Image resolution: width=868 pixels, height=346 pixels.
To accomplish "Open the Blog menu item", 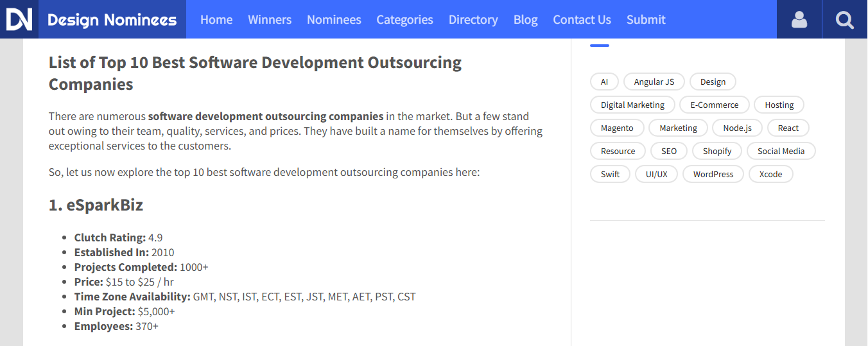I will tap(526, 20).
